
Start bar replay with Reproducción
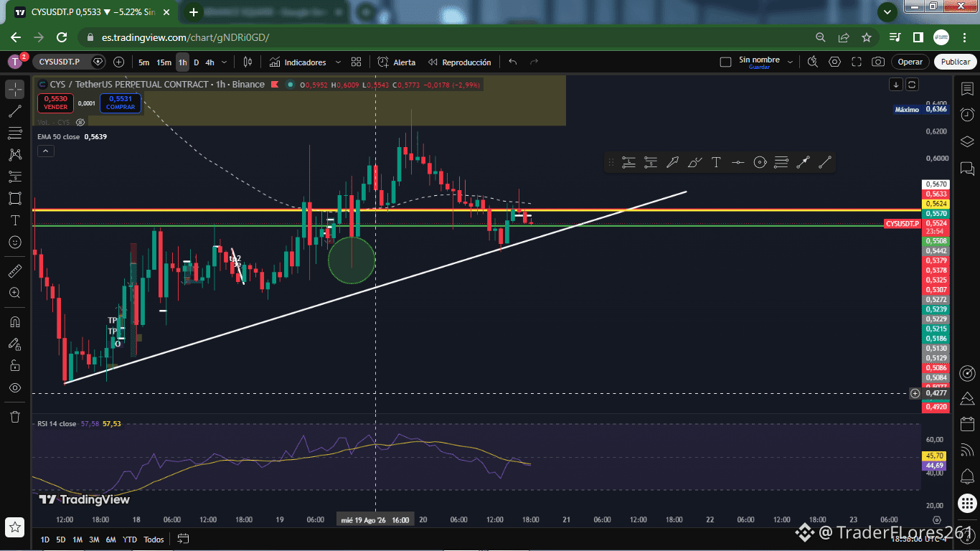(x=459, y=62)
